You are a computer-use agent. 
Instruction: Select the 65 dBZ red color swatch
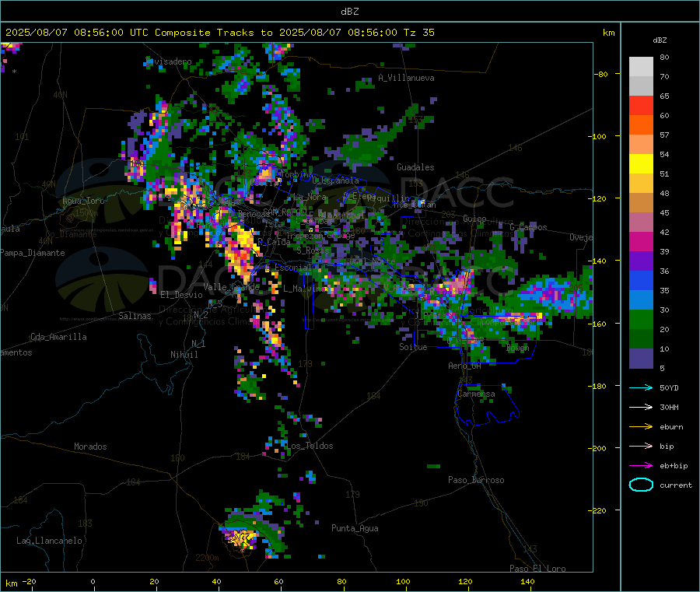click(x=641, y=105)
